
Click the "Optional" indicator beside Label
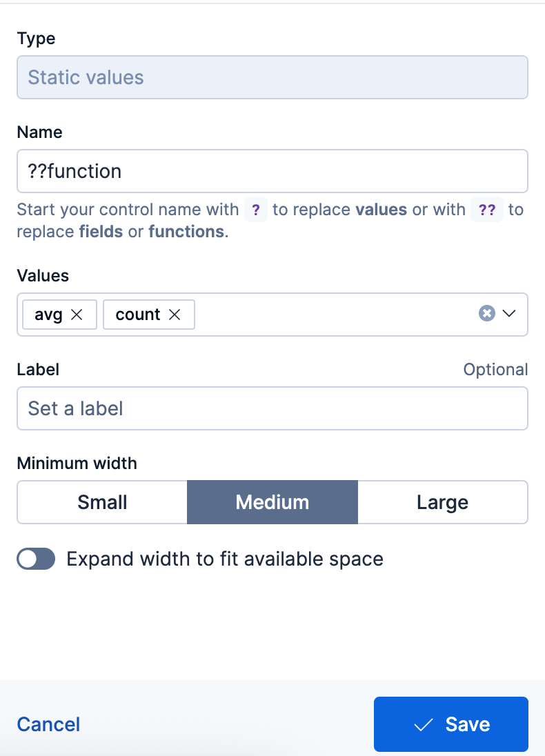point(495,369)
